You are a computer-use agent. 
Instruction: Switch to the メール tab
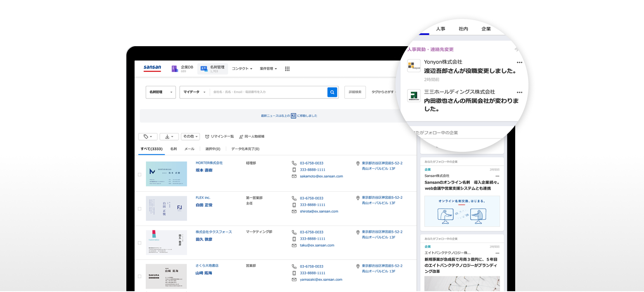189,149
